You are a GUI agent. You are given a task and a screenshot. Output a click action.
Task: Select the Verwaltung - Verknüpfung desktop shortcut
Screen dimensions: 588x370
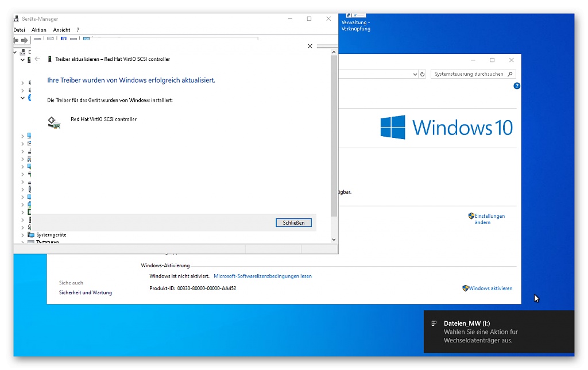[355, 22]
